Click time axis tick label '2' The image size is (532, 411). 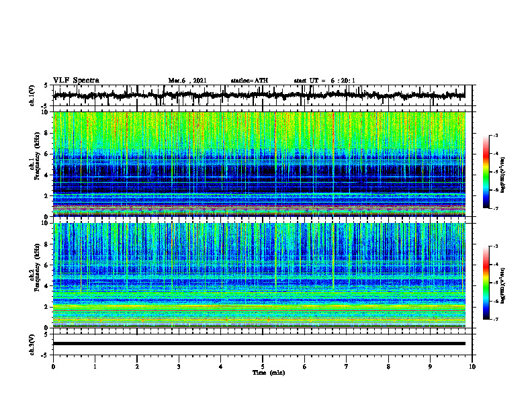click(137, 367)
